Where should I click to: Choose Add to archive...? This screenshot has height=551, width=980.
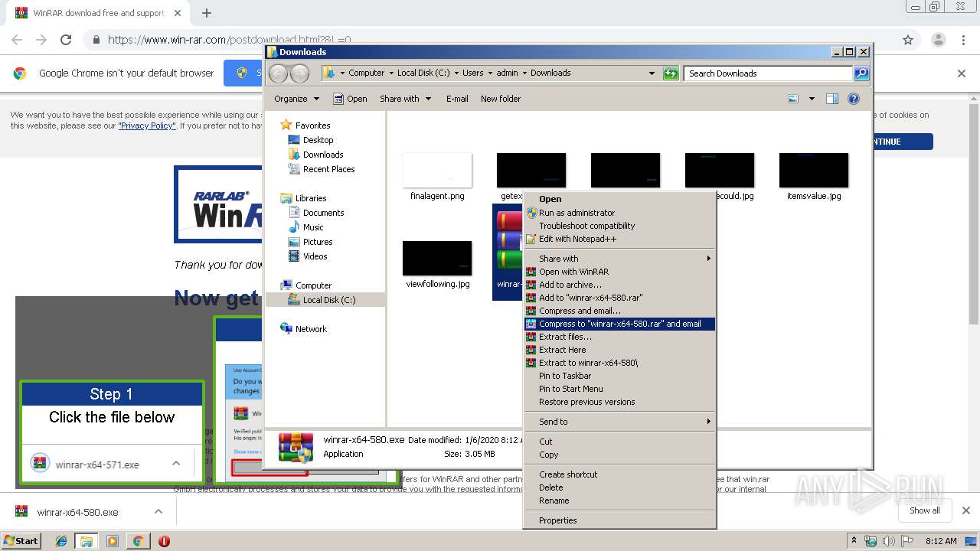click(x=619, y=285)
